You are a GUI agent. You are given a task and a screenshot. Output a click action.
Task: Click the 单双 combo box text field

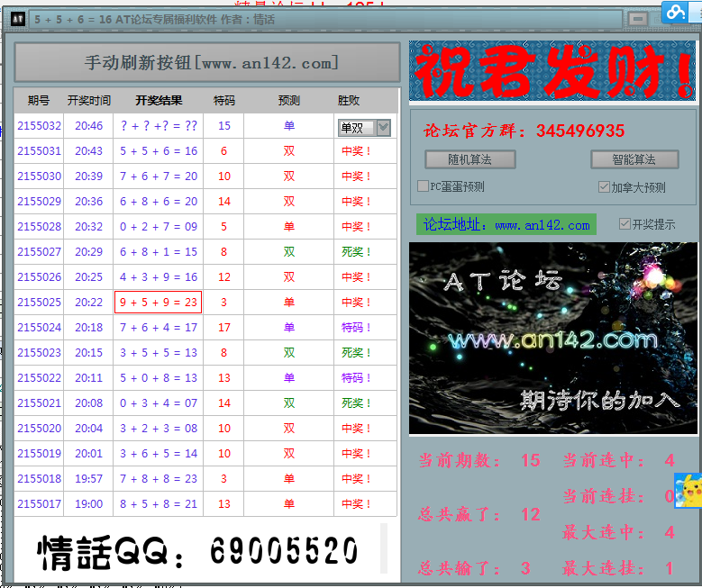tap(355, 128)
